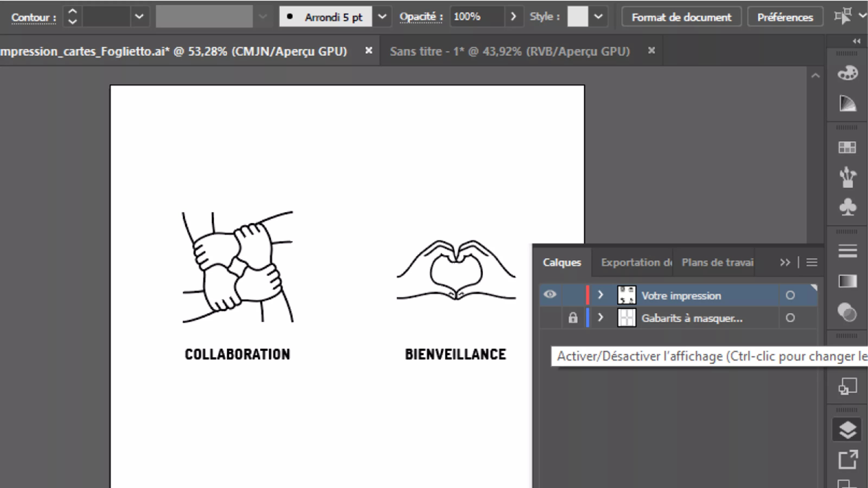
Task: Click the Style color swatch in toolbar
Action: 577,16
